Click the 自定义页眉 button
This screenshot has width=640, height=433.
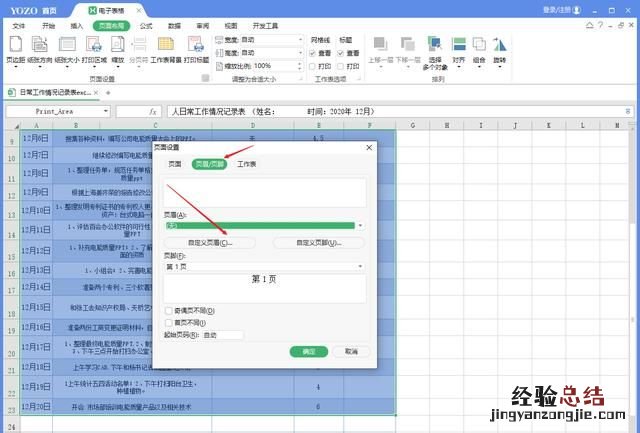[210, 243]
